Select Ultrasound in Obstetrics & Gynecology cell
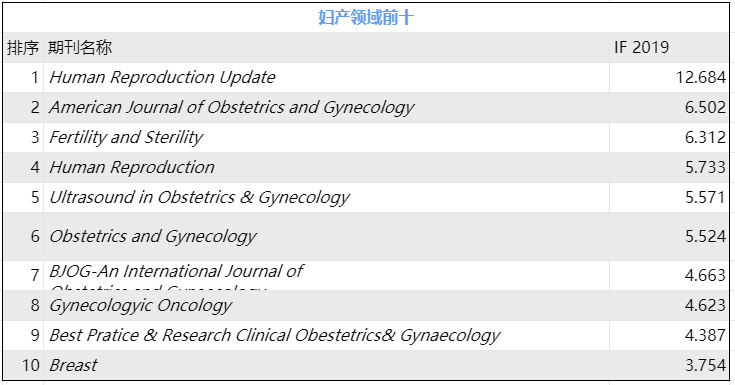This screenshot has width=735, height=385. point(326,197)
